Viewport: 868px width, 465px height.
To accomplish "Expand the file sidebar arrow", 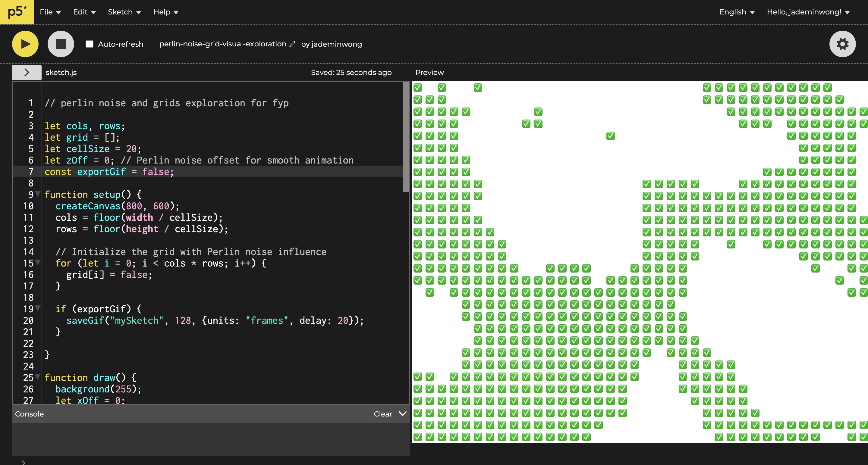I will 27,72.
